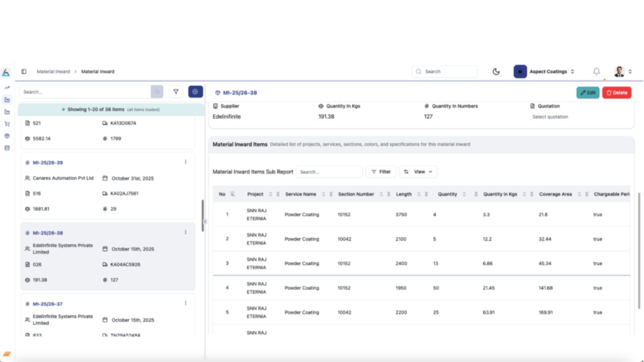
Task: Click the database sidebar icon
Action: click(x=7, y=148)
